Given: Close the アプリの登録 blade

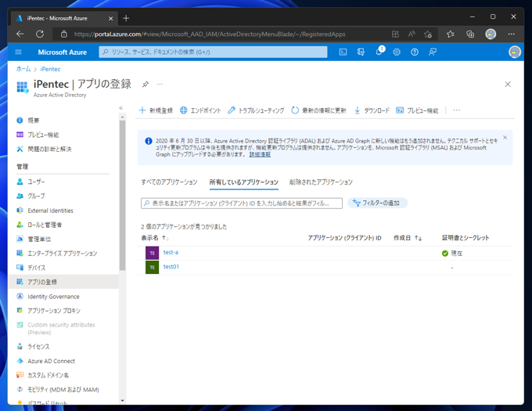Looking at the screenshot, I should click(508, 85).
